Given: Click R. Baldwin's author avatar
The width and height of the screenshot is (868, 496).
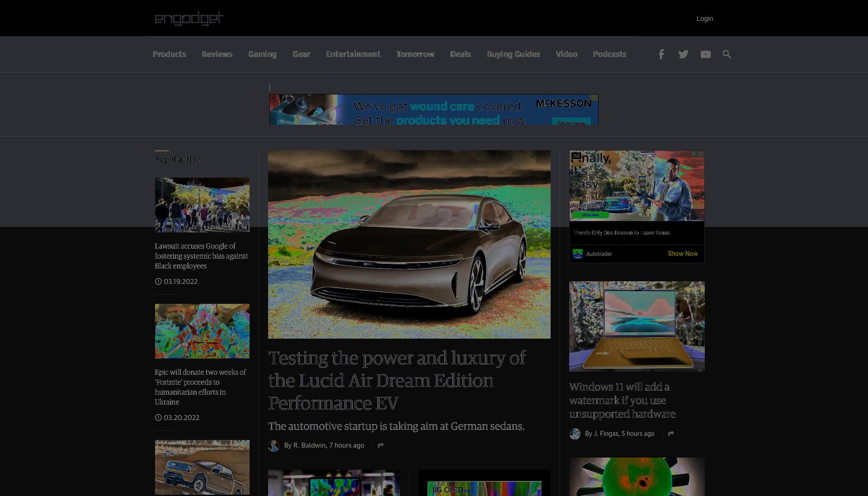Looking at the screenshot, I should [x=274, y=446].
